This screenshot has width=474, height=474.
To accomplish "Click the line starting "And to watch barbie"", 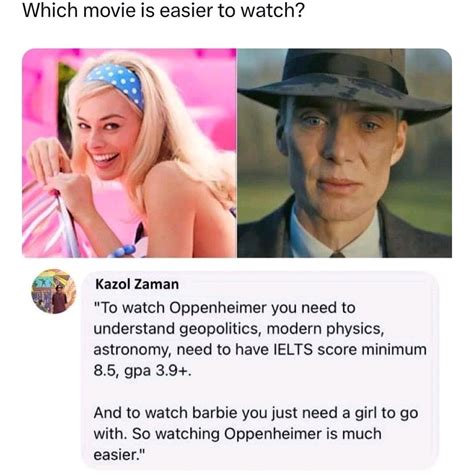I will tap(256, 413).
